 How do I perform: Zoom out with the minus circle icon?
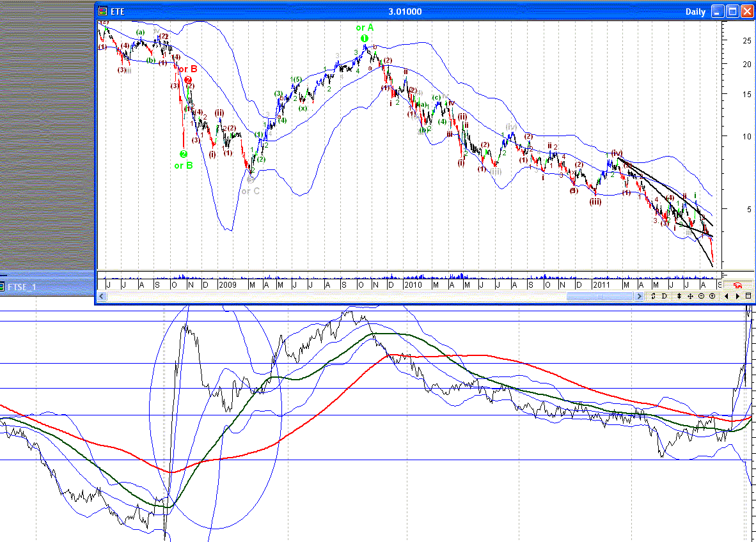coord(701,296)
